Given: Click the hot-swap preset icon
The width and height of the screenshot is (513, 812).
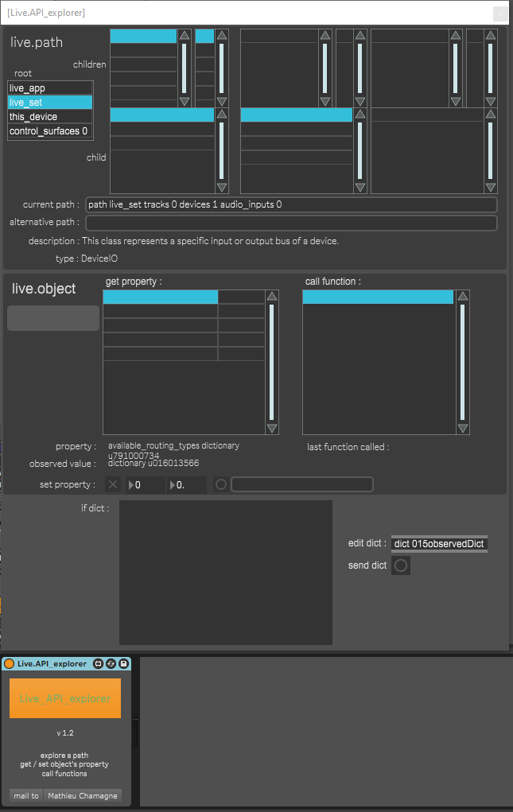Looking at the screenshot, I should (111, 663).
